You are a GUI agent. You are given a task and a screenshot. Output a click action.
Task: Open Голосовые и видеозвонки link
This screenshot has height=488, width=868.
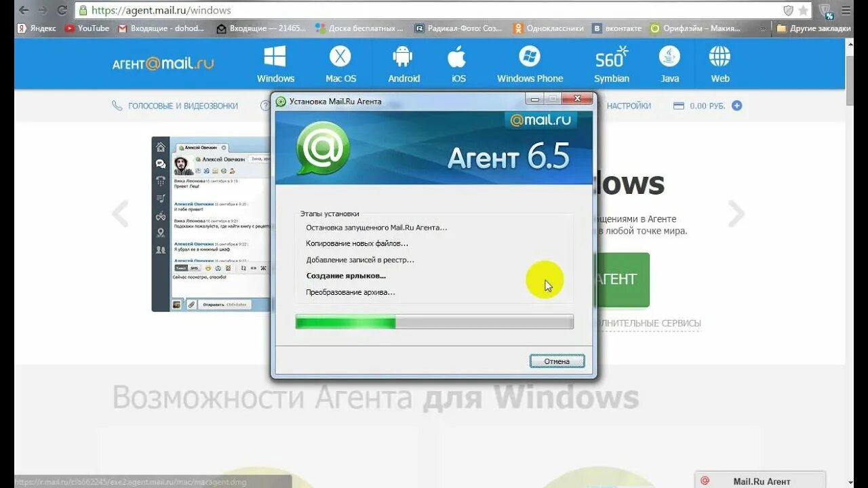pos(175,106)
